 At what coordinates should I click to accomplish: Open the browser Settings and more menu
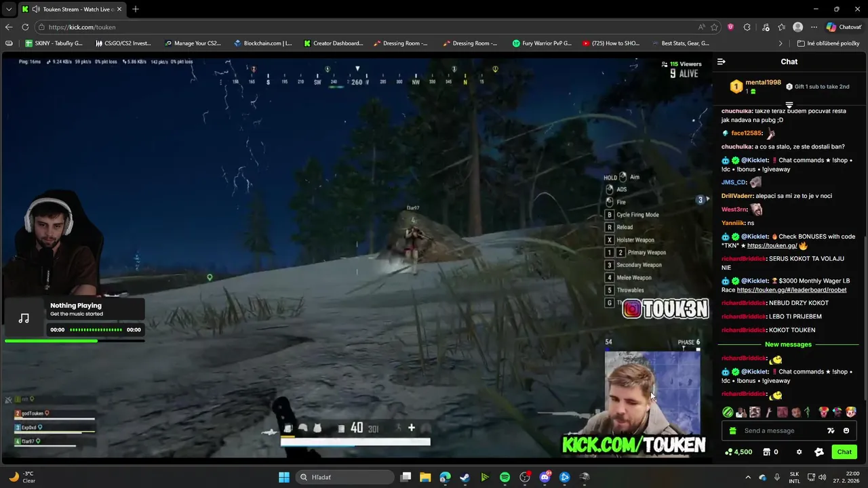814,27
